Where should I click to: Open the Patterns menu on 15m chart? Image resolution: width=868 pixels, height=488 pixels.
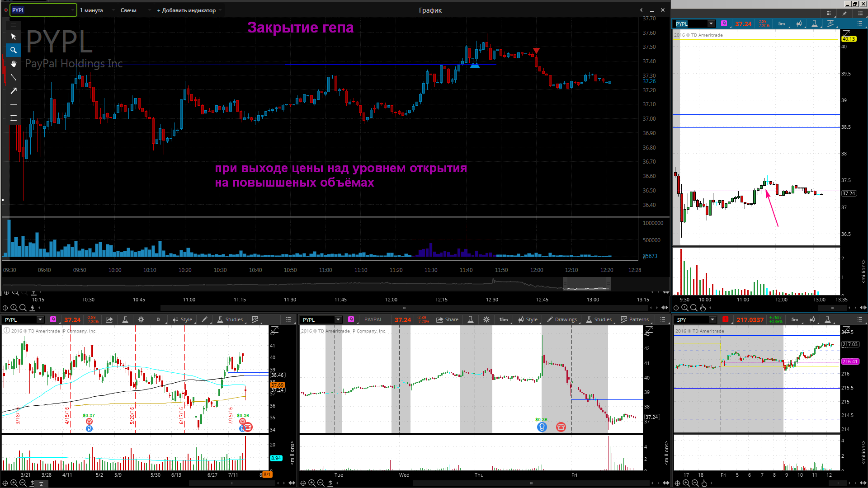pyautogui.click(x=635, y=319)
